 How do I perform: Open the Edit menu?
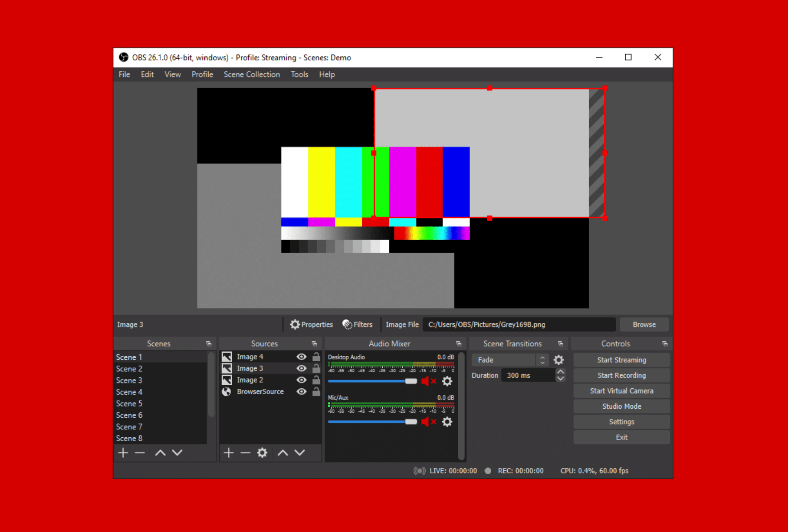(x=147, y=74)
